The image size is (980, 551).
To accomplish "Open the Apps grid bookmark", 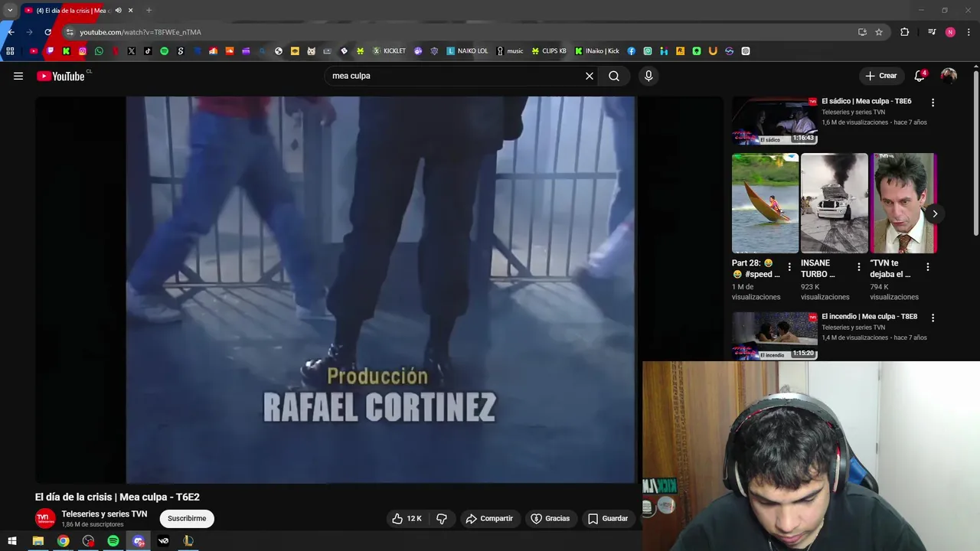I will [10, 51].
